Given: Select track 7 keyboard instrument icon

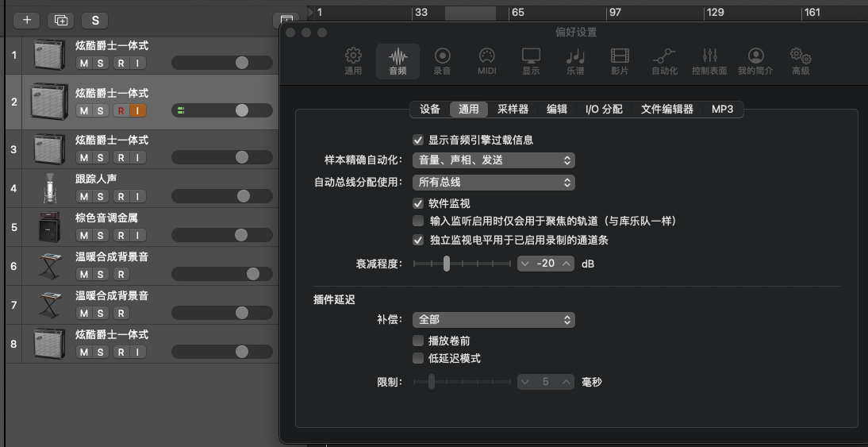Looking at the screenshot, I should [49, 305].
